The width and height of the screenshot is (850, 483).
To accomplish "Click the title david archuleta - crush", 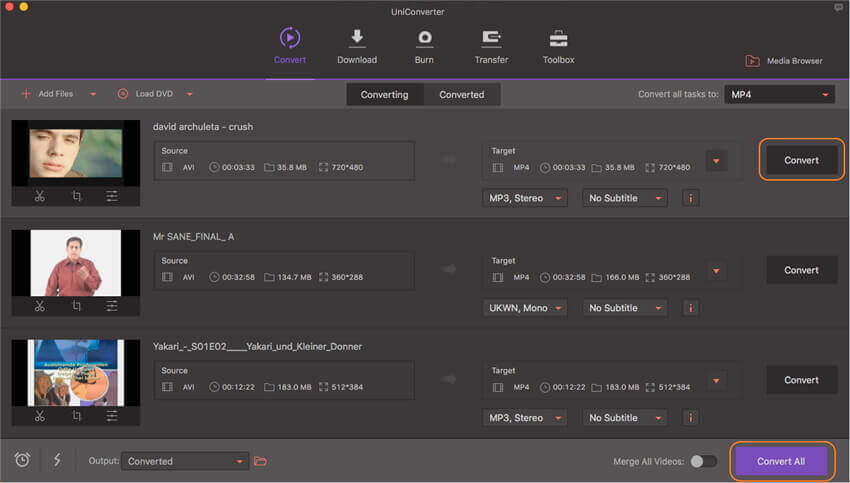I will click(x=203, y=126).
